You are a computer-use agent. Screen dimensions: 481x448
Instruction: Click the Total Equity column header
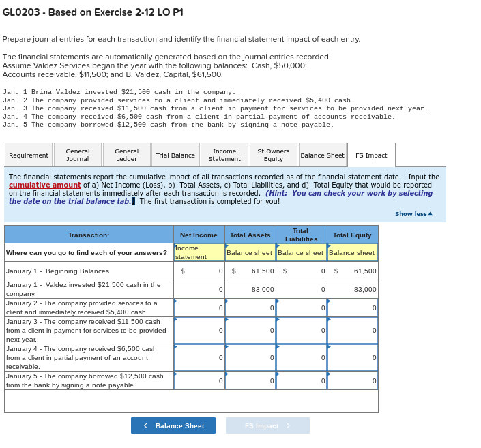[x=353, y=235]
